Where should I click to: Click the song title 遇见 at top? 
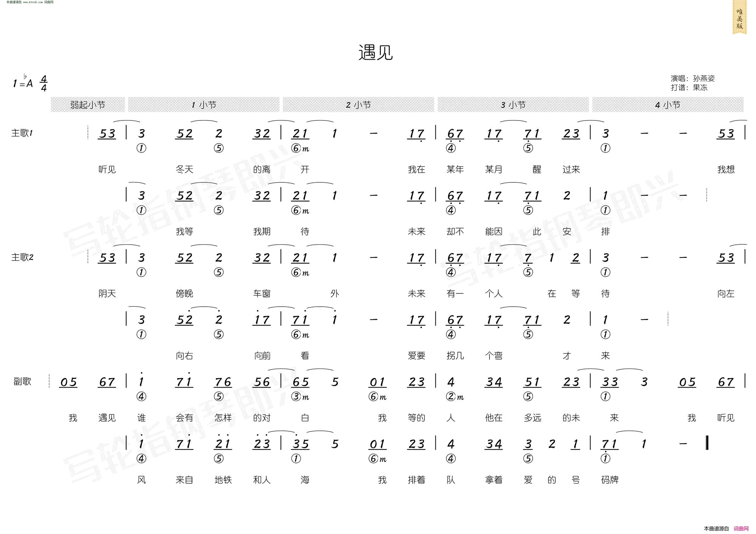tap(375, 52)
